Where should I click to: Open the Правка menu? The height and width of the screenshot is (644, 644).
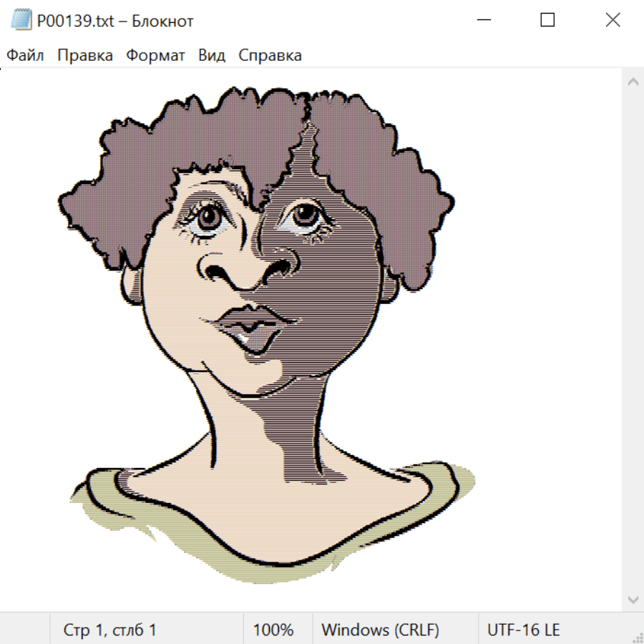click(x=85, y=56)
